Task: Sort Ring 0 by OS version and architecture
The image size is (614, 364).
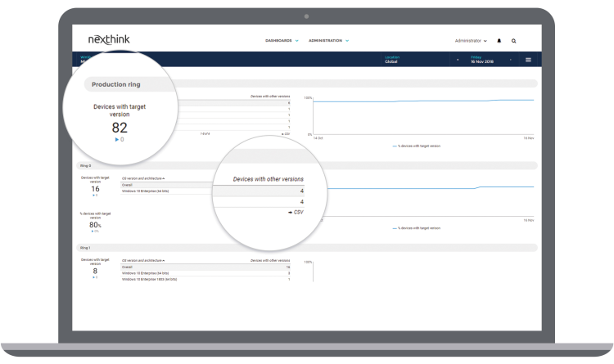Action: click(141, 178)
